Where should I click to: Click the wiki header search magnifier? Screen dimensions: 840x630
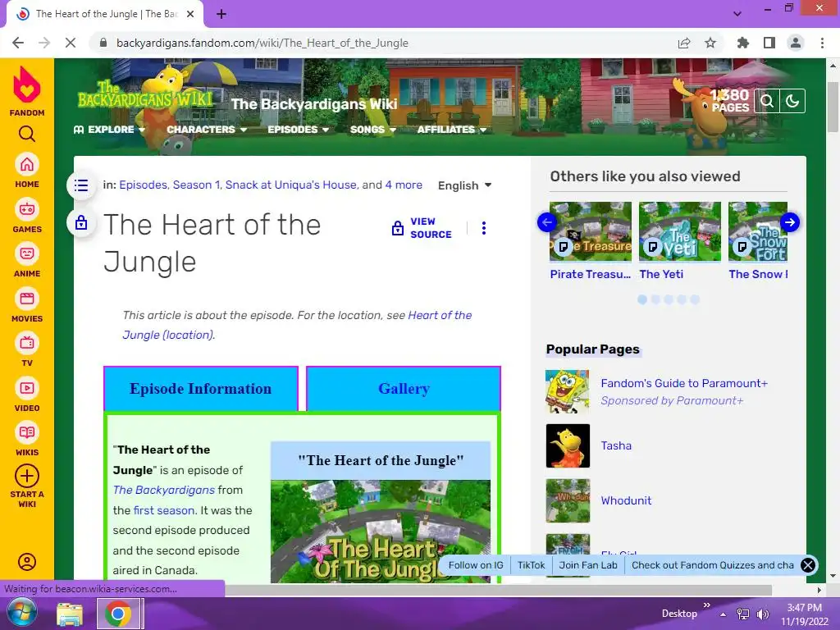[x=767, y=101]
